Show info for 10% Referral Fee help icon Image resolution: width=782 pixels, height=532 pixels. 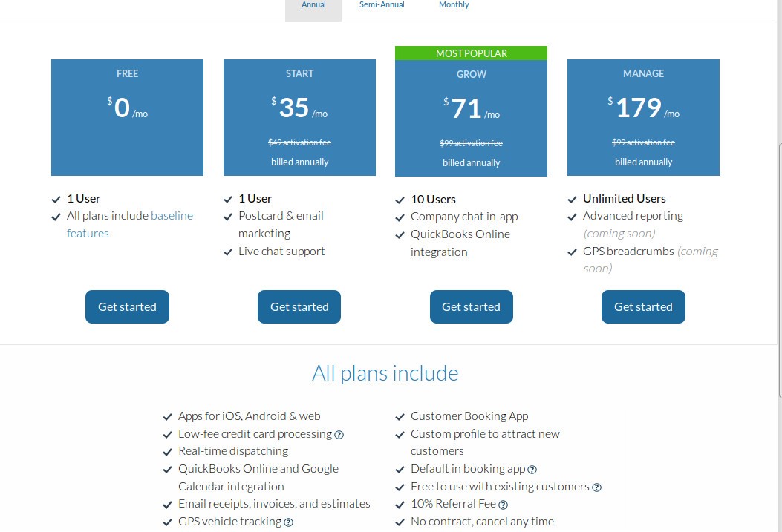[503, 505]
